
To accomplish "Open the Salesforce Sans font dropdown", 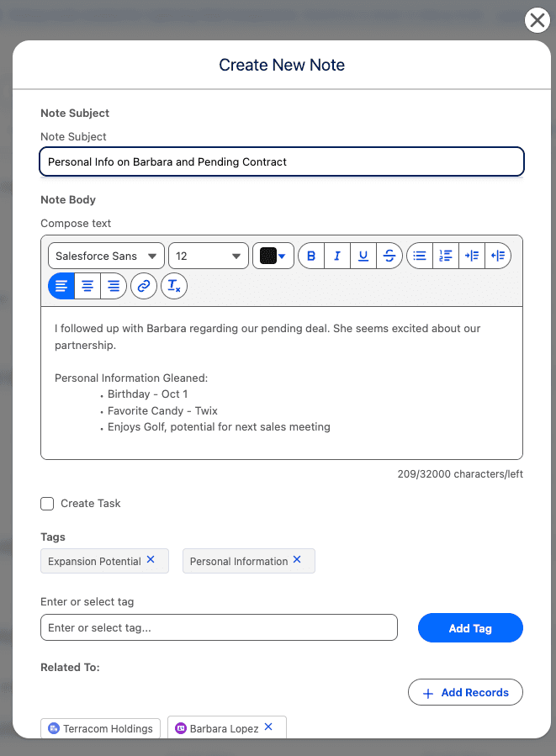I will (106, 256).
